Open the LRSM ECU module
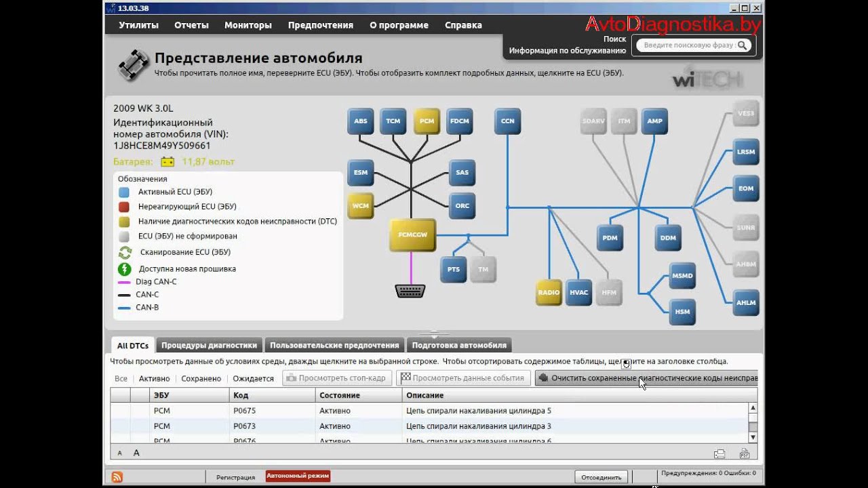 tap(746, 152)
